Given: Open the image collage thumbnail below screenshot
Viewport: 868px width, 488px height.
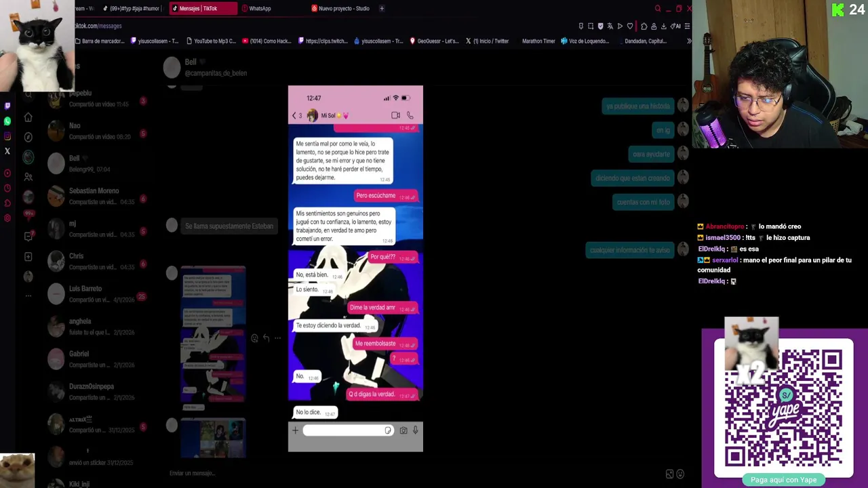Looking at the screenshot, I should coord(213,438).
